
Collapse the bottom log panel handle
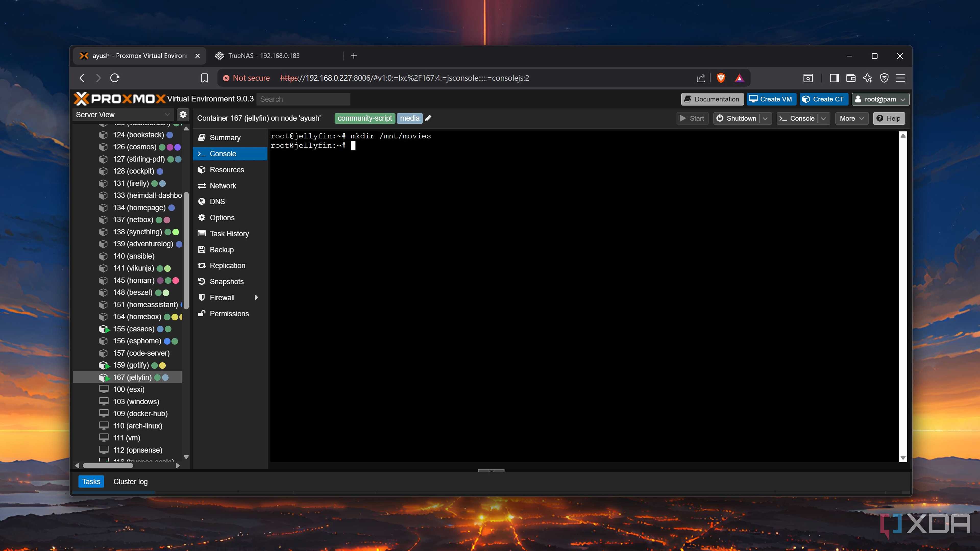(491, 471)
